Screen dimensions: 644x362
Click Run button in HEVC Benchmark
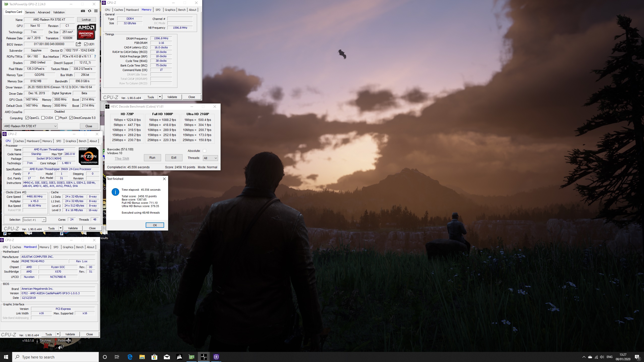[152, 158]
